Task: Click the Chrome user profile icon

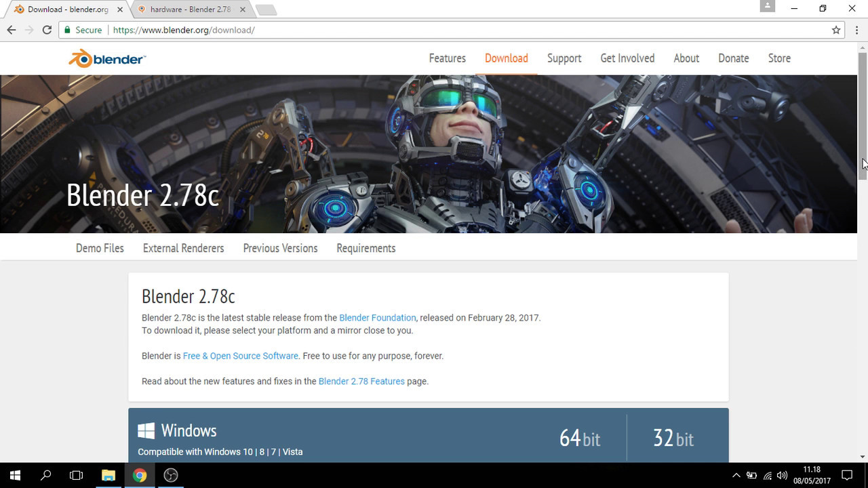Action: click(x=767, y=5)
